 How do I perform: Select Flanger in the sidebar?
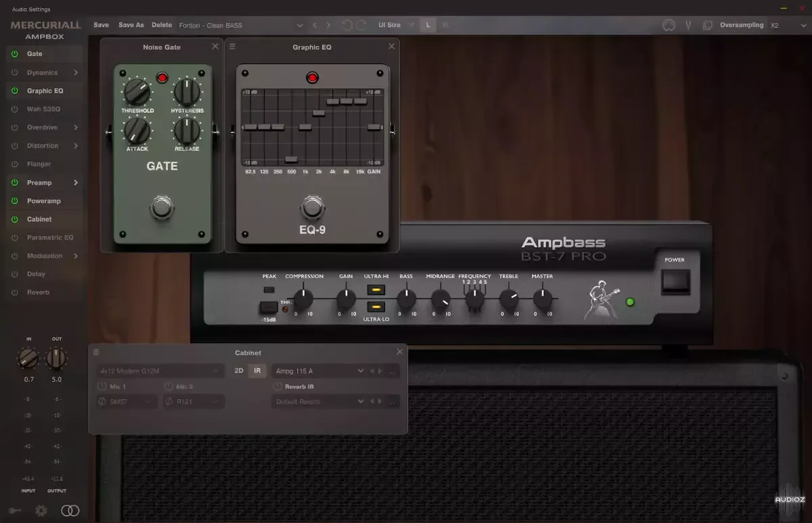click(39, 164)
